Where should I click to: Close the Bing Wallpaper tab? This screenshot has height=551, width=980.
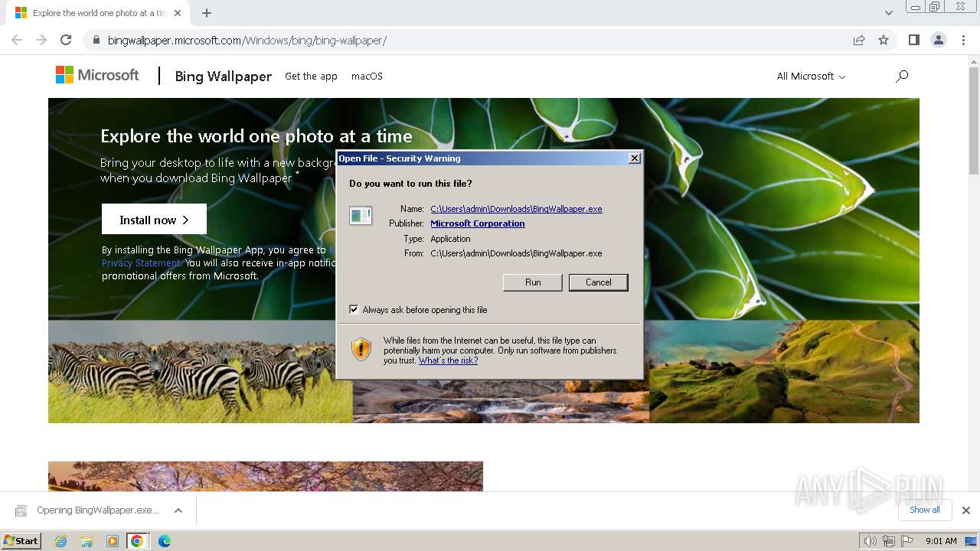point(178,13)
